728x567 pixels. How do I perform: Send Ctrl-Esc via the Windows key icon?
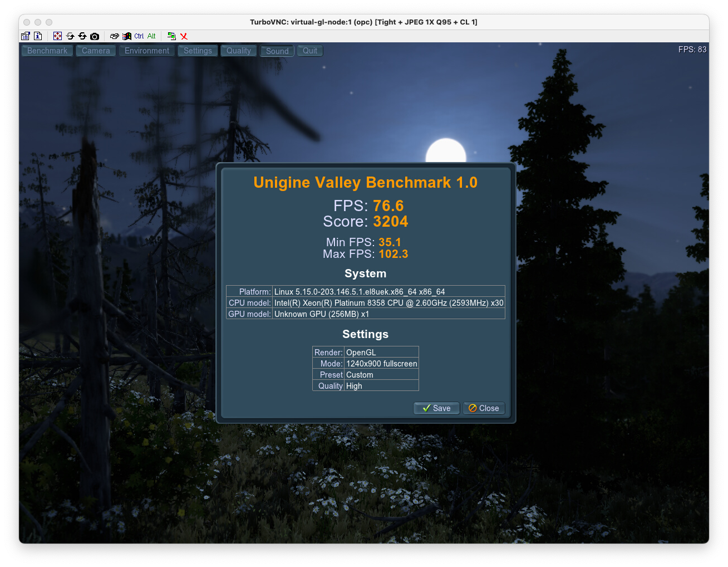pos(126,36)
